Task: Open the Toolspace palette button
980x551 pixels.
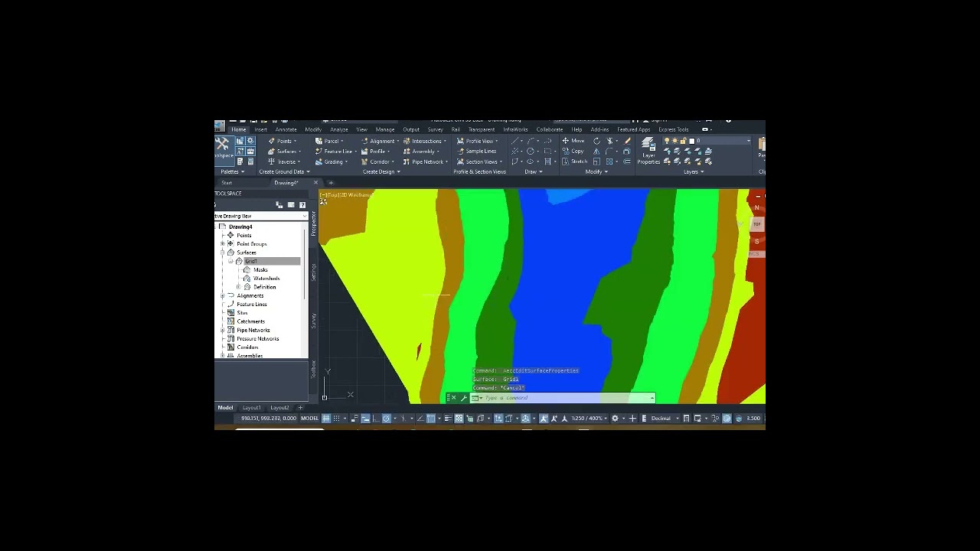Action: point(224,151)
